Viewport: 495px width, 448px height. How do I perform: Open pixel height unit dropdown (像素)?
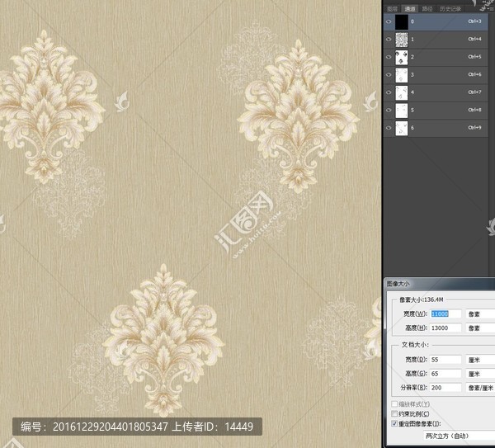click(480, 328)
